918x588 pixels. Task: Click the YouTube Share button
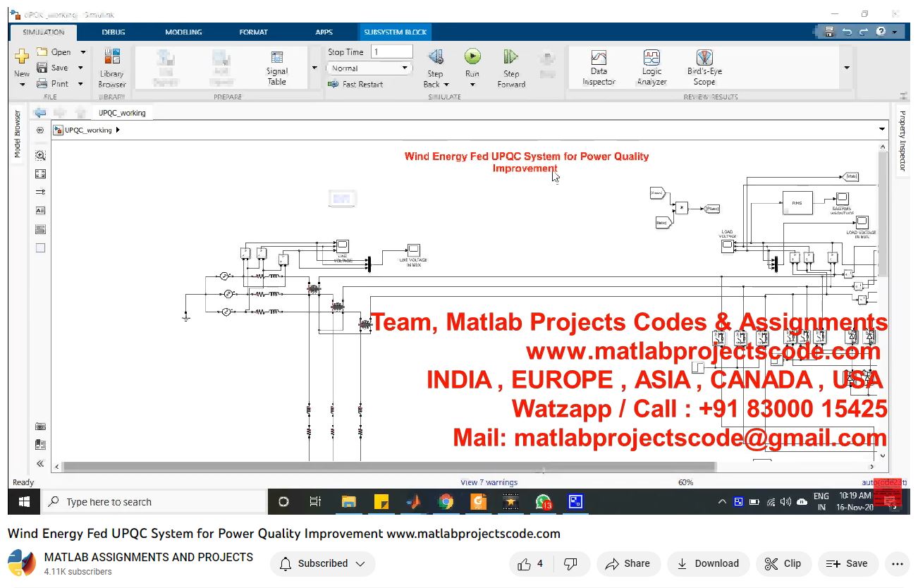628,563
